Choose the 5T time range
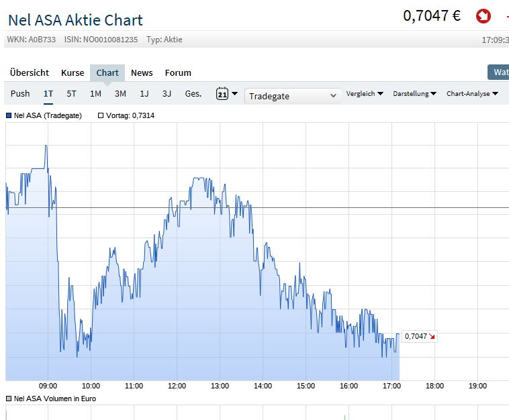509x420 pixels. tap(71, 94)
